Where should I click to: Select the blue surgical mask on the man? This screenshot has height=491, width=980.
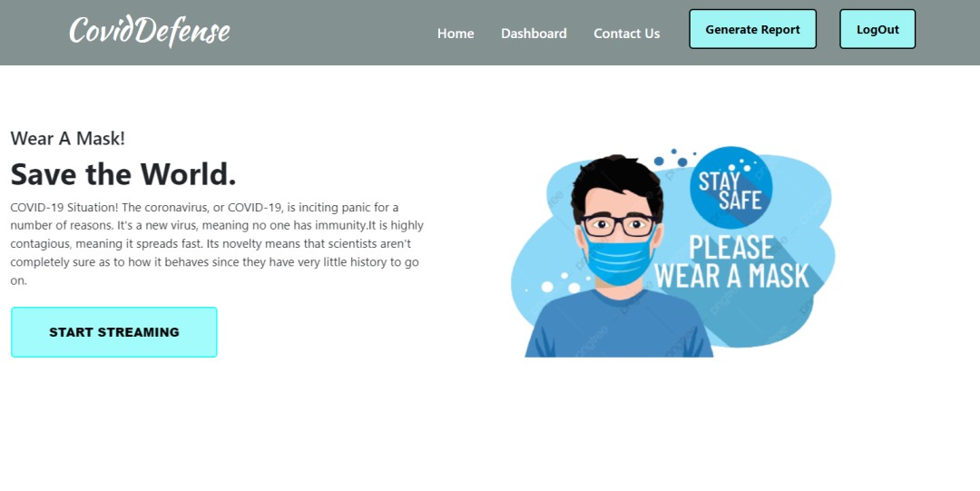point(618,257)
